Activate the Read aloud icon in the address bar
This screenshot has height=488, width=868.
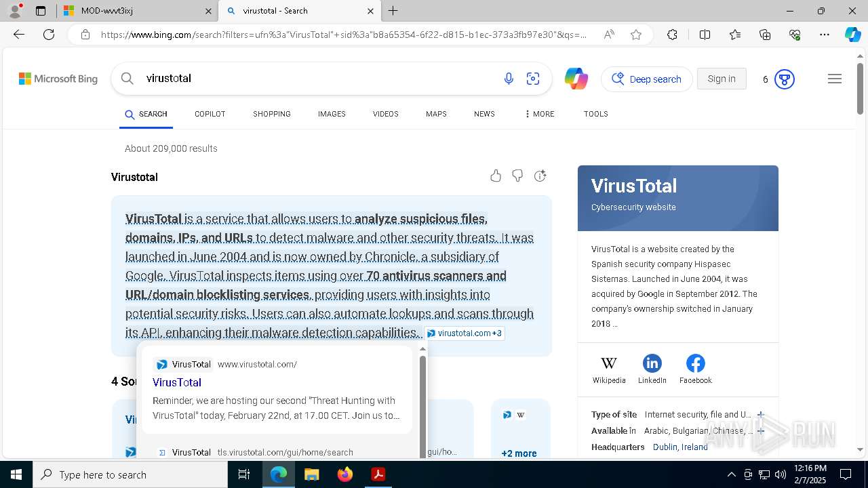(x=609, y=35)
